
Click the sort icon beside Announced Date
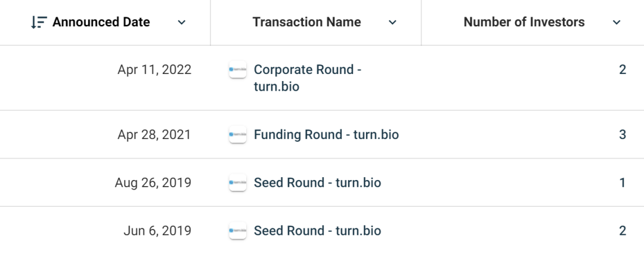pos(39,22)
